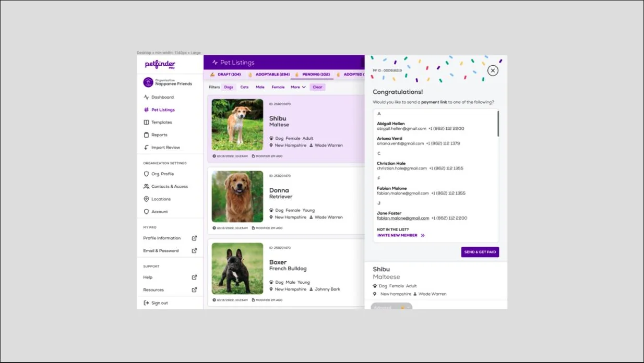Click the contact list scrollbar
The width and height of the screenshot is (644, 363).
498,124
